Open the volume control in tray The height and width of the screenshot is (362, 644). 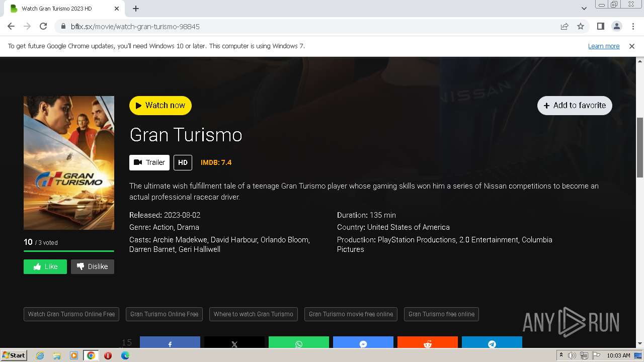[x=572, y=355]
